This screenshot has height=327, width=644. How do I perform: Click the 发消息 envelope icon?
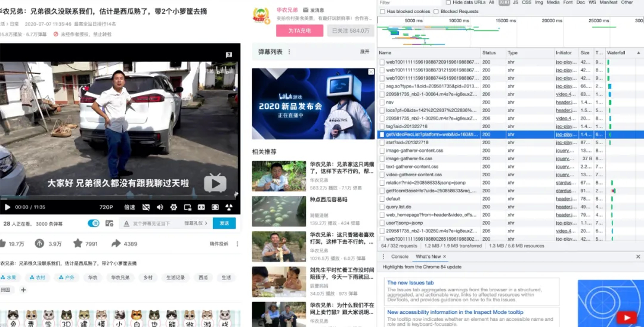coord(305,10)
